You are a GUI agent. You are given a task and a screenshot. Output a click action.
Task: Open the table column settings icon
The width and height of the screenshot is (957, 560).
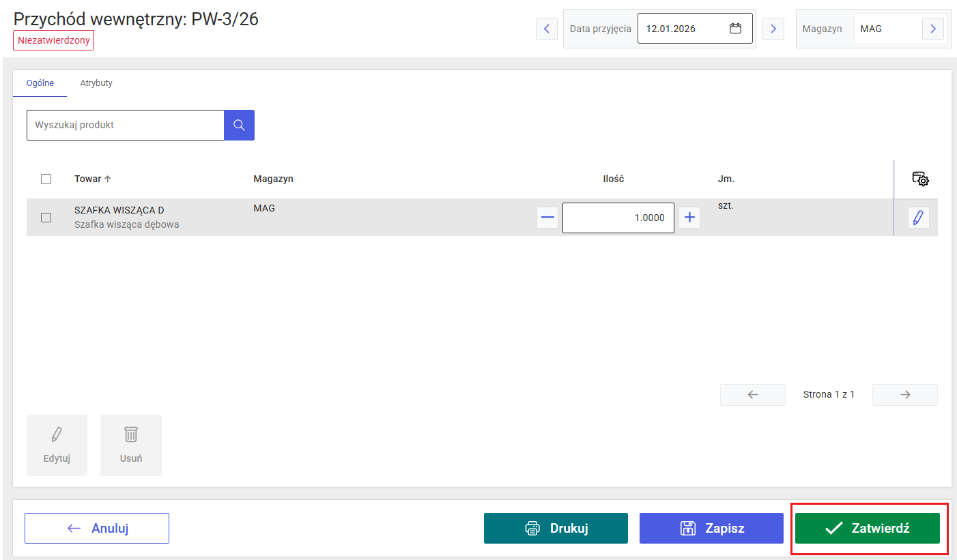click(x=920, y=179)
